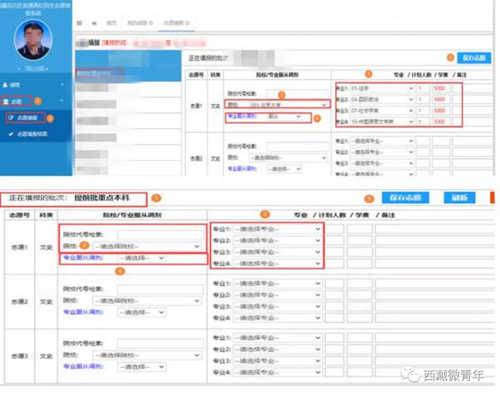Open the 调剂 dropdown showing 服从
The width and height of the screenshot is (500, 397).
284,117
